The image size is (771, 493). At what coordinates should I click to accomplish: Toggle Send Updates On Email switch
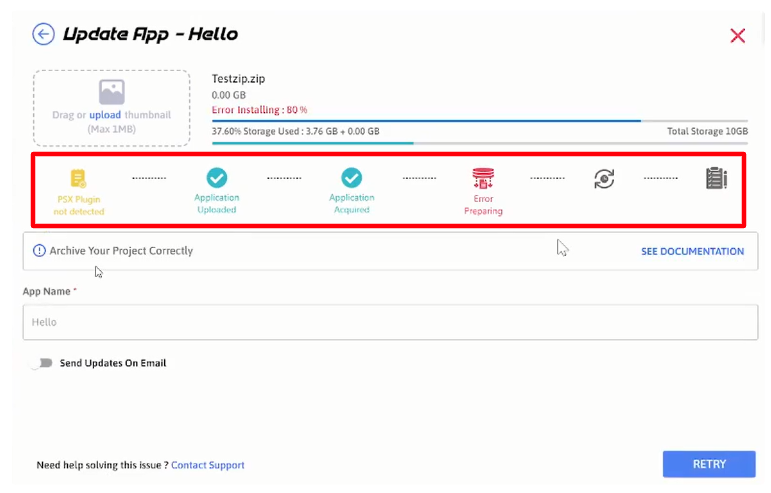point(41,363)
